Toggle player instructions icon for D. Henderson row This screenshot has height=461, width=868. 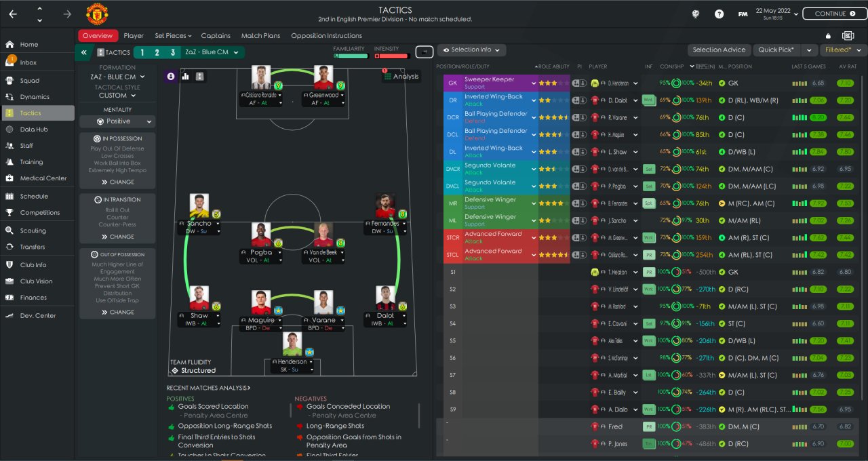coord(579,83)
